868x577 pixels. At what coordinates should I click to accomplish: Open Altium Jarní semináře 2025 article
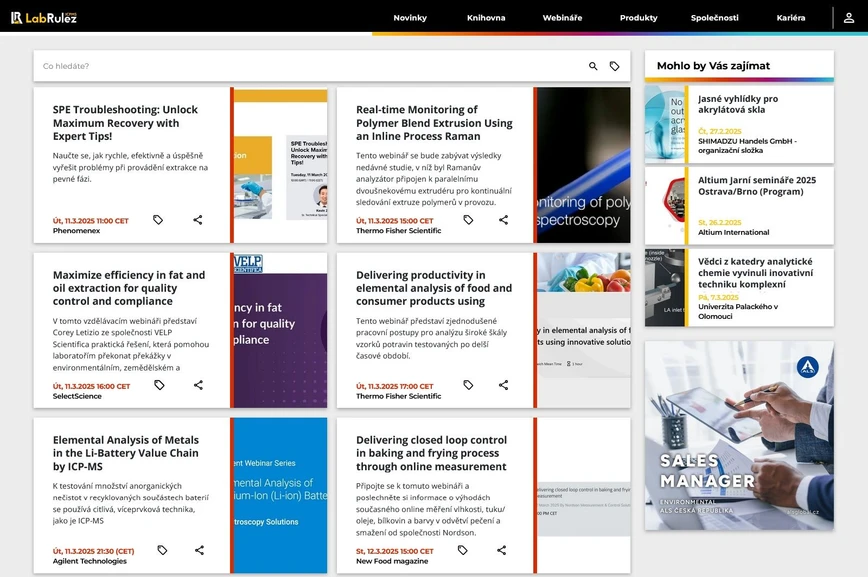(757, 186)
